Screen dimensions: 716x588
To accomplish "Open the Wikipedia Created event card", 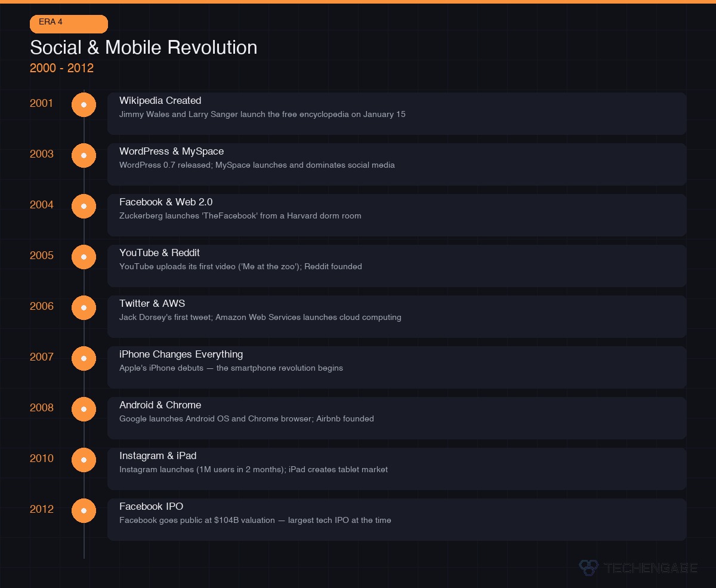I will click(397, 113).
